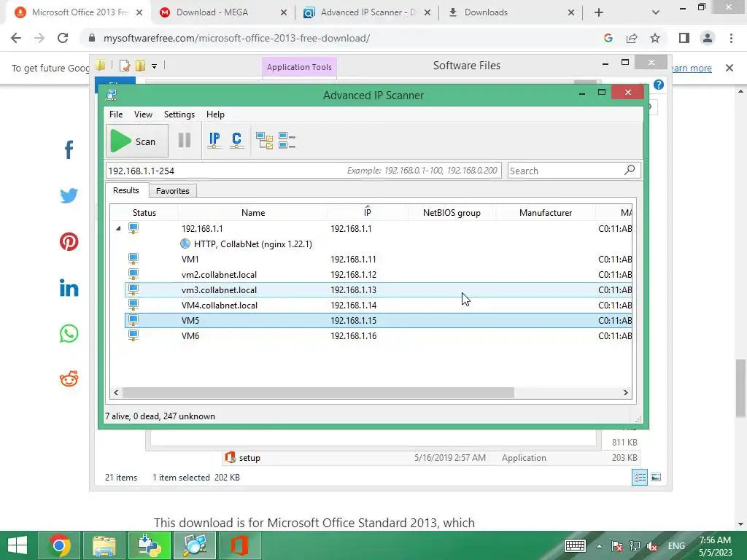Image resolution: width=747 pixels, height=560 pixels.
Task: Click the C subnet class icon
Action: [x=236, y=141]
